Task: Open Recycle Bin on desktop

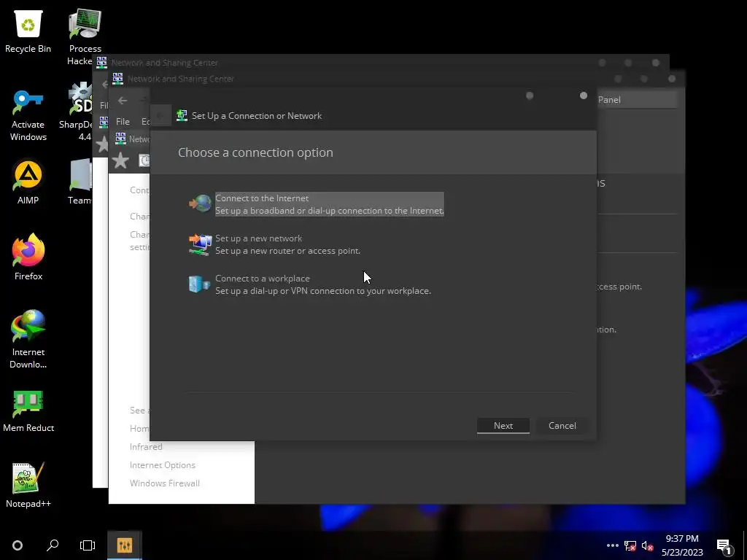Action: point(28,31)
